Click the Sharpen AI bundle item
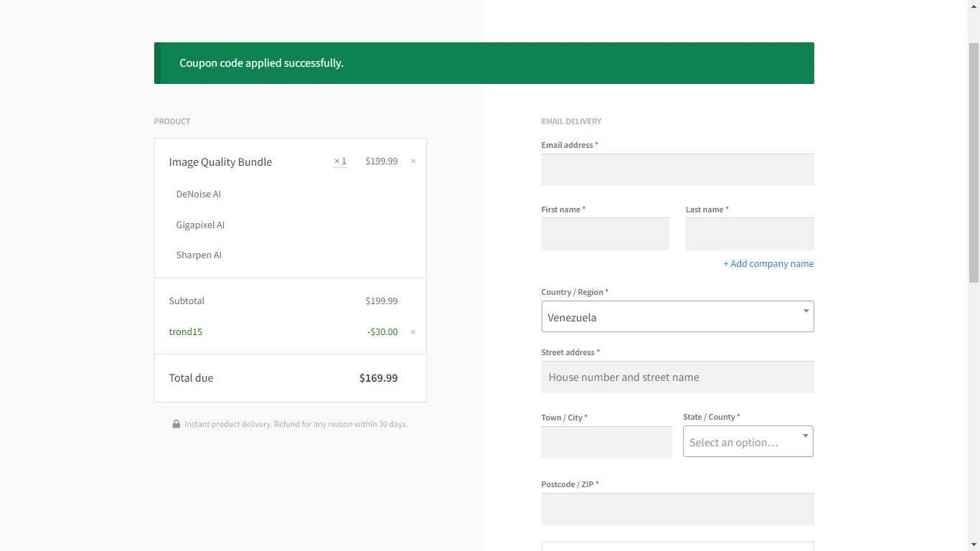This screenshot has width=980, height=551. tap(199, 255)
